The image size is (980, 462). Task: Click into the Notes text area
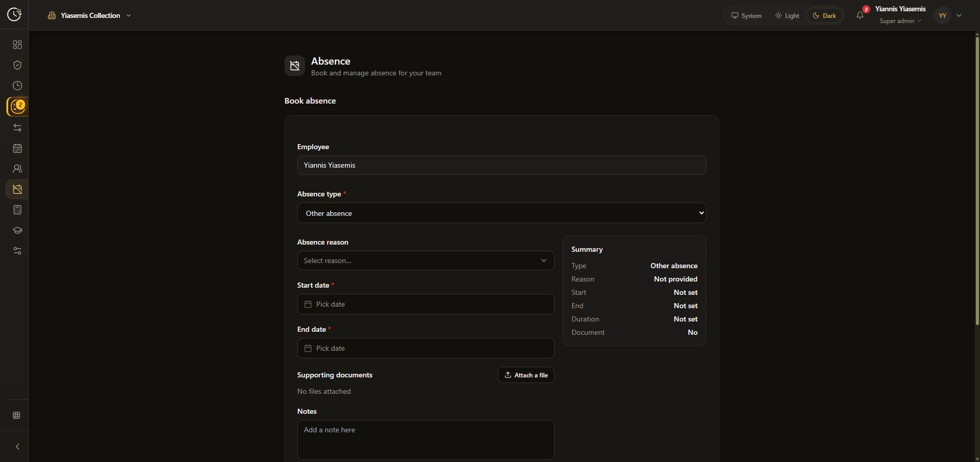pyautogui.click(x=425, y=440)
